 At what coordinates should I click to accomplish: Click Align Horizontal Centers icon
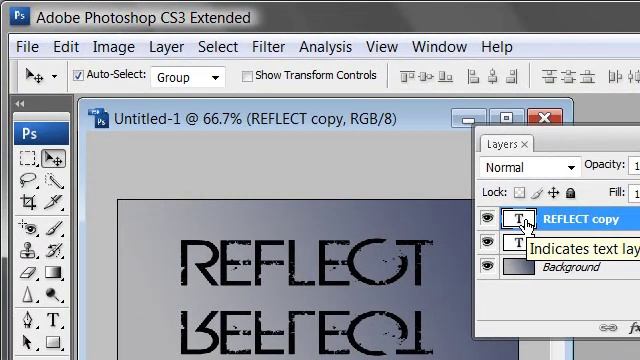(493, 76)
